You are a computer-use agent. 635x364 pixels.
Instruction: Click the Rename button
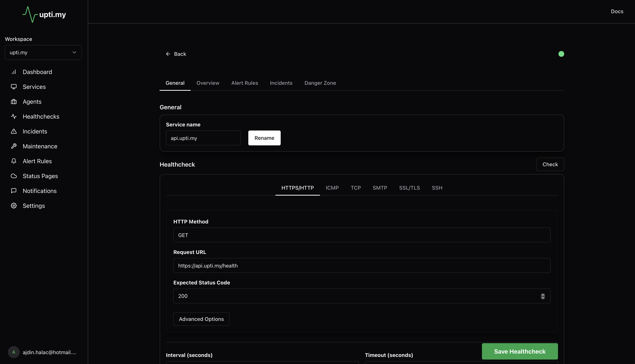264,138
